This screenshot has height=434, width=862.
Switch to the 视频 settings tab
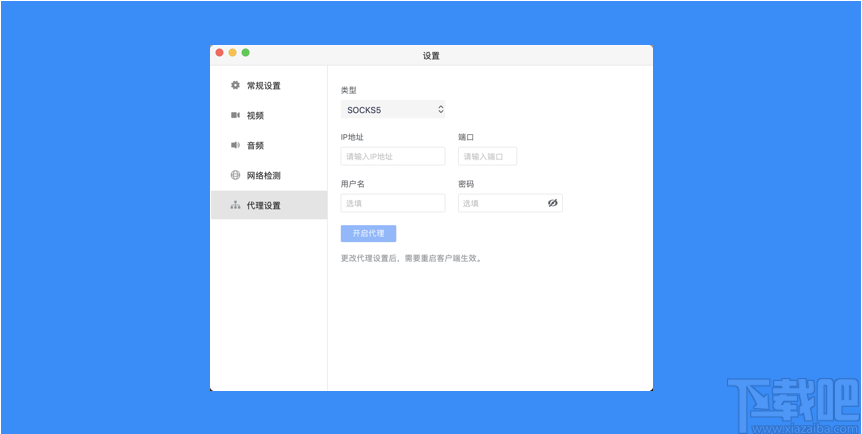coord(269,116)
